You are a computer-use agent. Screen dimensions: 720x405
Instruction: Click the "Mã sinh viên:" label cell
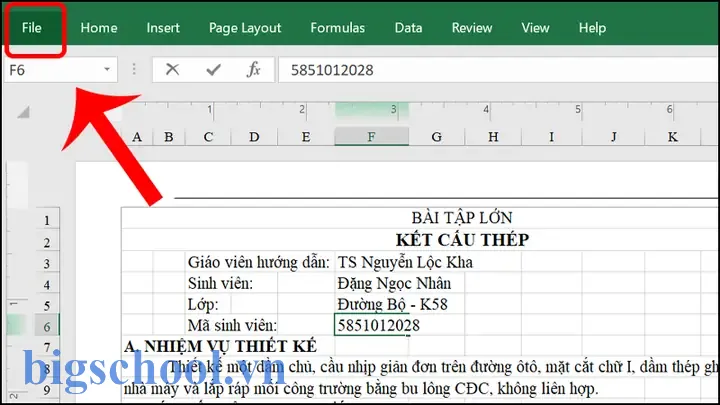tap(233, 326)
